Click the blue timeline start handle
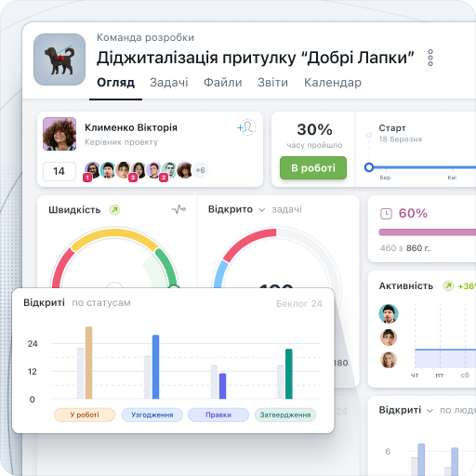476x476 pixels. (x=369, y=167)
